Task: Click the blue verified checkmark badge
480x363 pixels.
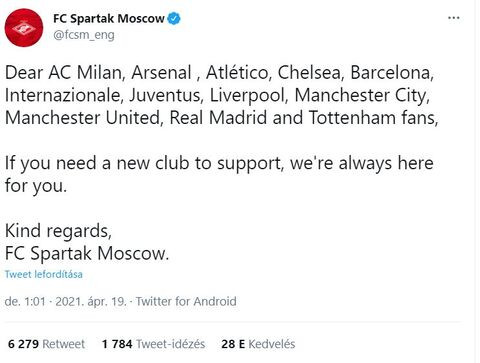Action: tap(174, 19)
